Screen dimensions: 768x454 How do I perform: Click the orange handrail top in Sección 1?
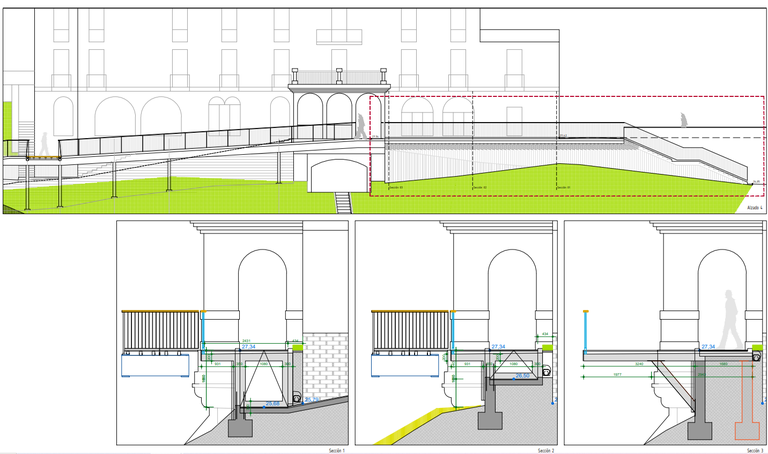158,312
